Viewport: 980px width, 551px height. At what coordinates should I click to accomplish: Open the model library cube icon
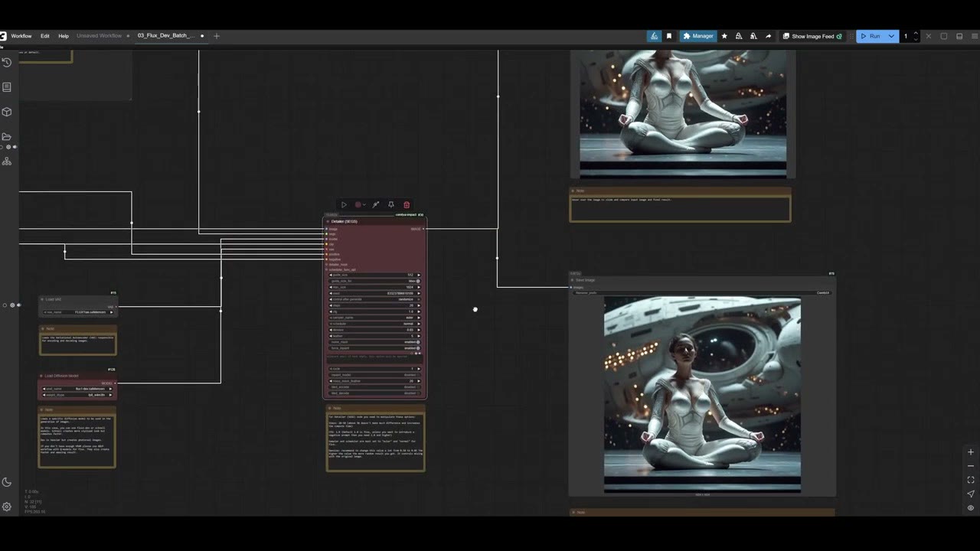pyautogui.click(x=7, y=112)
